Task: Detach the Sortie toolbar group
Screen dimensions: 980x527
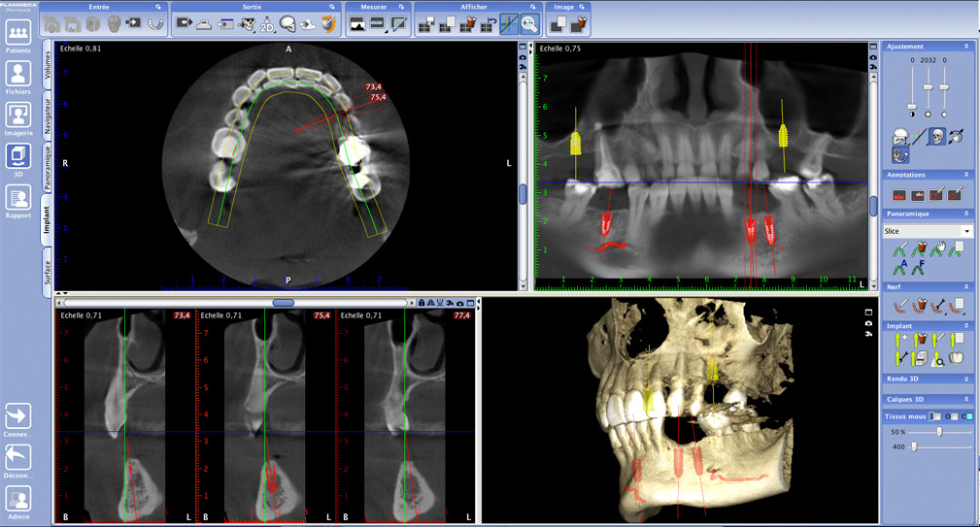Action: coord(332,7)
